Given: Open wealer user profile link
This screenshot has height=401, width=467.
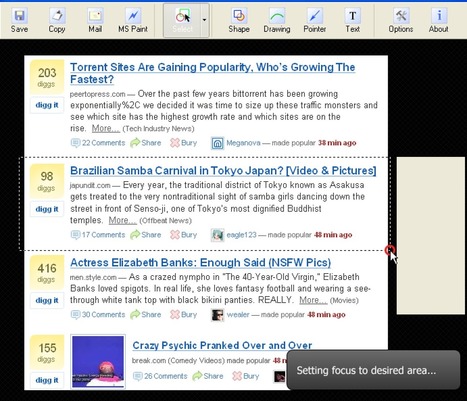Looking at the screenshot, I should tap(238, 314).
